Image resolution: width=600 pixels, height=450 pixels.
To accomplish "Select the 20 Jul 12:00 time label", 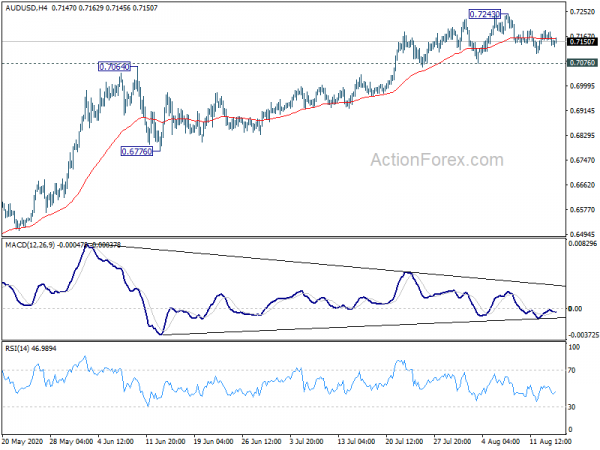I will [x=404, y=441].
